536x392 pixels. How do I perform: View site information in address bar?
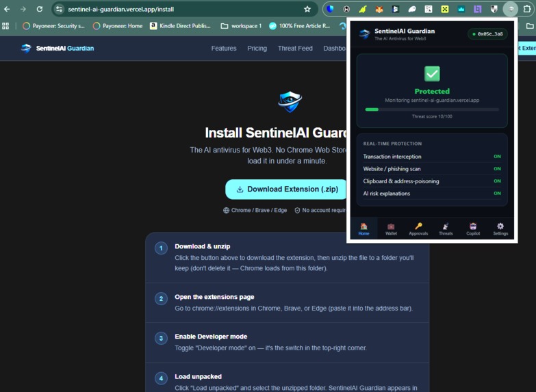pyautogui.click(x=59, y=9)
